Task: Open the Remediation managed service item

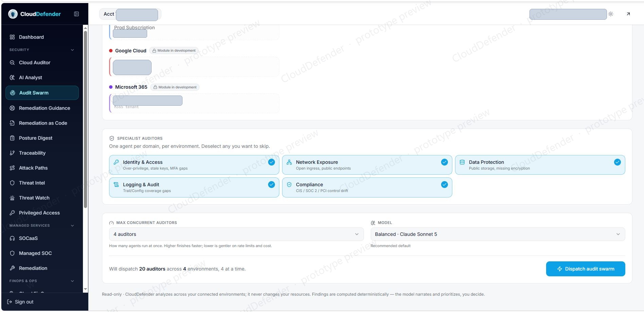Action: [42, 268]
